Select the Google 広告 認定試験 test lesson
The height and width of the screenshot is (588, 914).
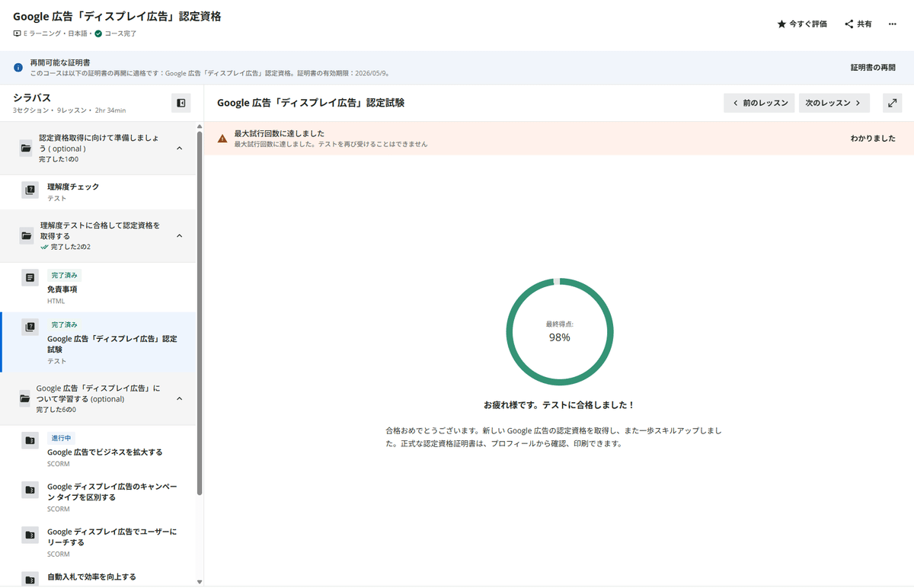point(97,343)
